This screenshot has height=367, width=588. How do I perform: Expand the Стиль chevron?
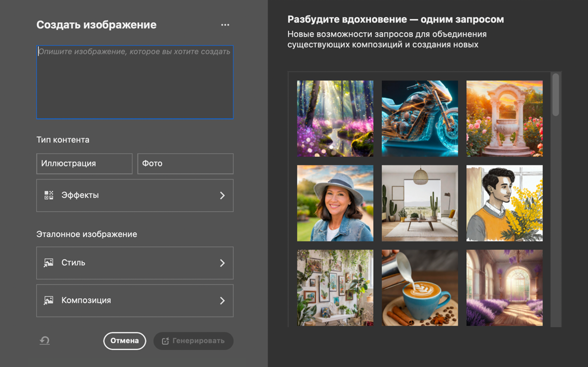pos(222,263)
